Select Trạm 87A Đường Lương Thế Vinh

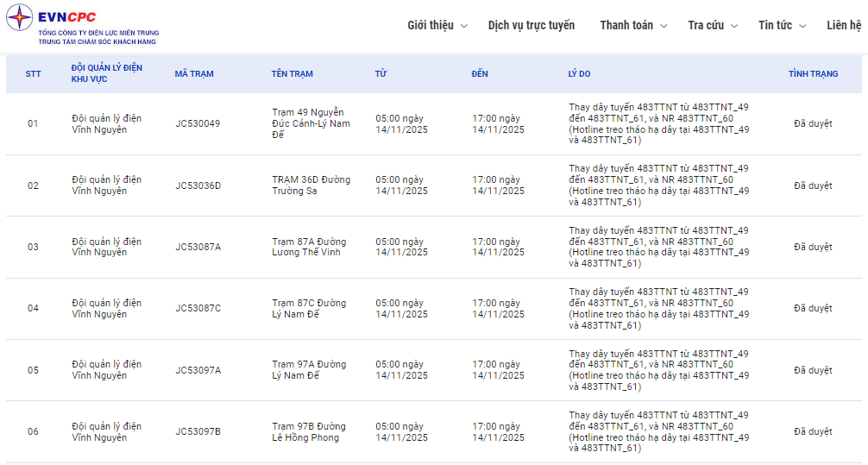(308, 247)
